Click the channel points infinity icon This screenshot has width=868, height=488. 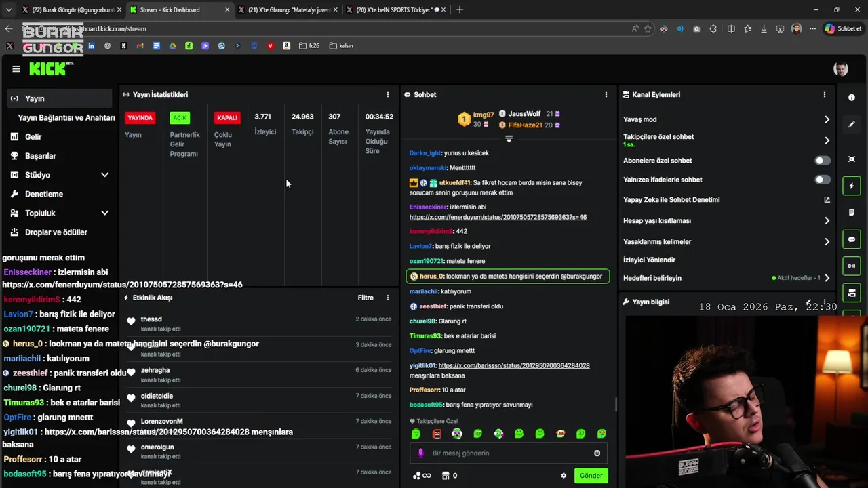(422, 476)
